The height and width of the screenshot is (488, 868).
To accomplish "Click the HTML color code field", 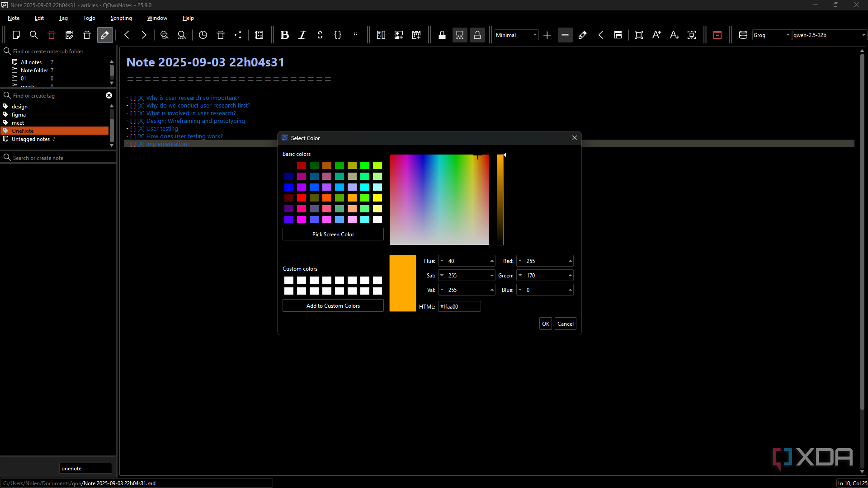I will click(459, 306).
